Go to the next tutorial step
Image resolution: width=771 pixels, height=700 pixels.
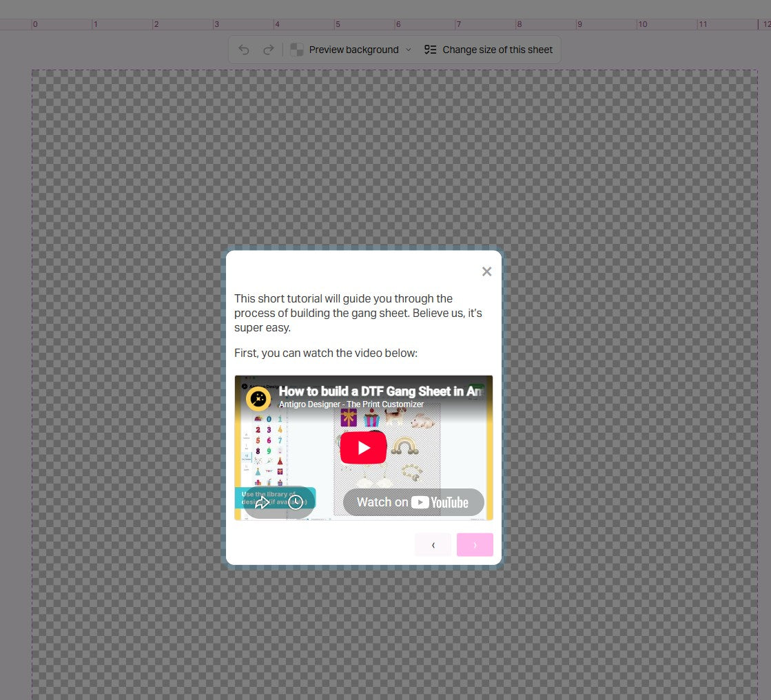pyautogui.click(x=475, y=545)
